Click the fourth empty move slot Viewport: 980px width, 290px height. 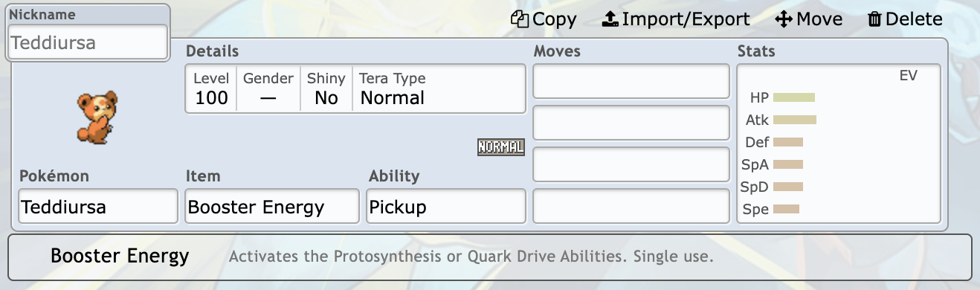[x=631, y=206]
